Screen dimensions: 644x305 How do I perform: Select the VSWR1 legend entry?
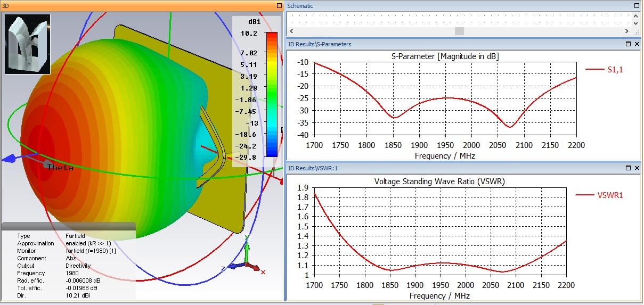click(x=600, y=195)
